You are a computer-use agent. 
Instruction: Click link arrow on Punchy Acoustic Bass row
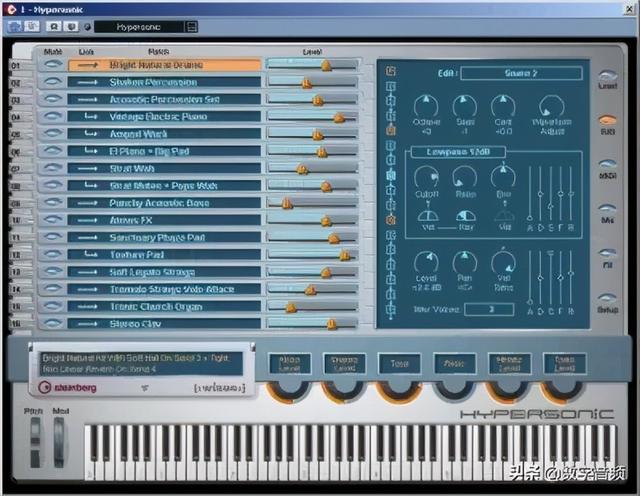click(88, 203)
